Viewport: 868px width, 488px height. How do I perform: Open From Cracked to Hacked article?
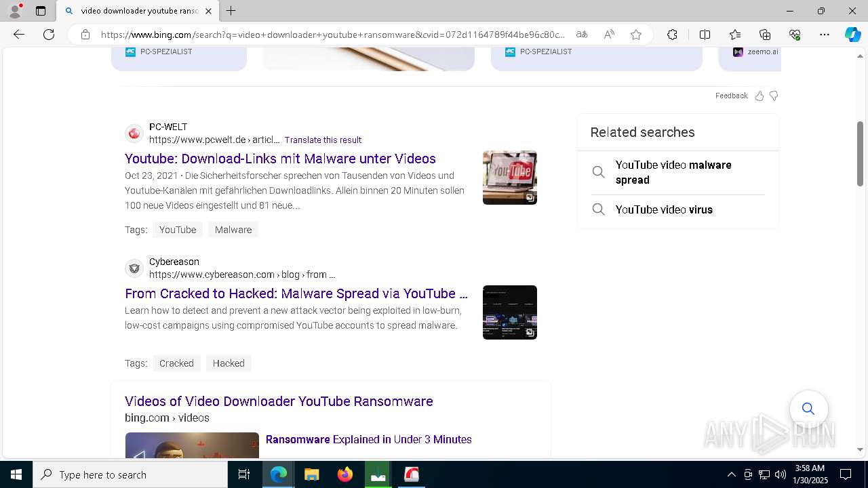pos(296,293)
